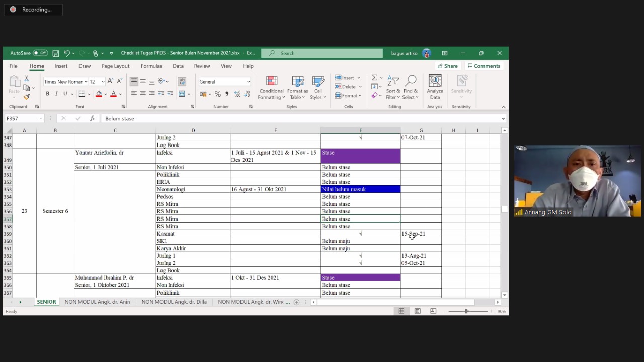Viewport: 644px width, 362px height.
Task: Toggle the AutoSave switch
Action: (x=40, y=53)
